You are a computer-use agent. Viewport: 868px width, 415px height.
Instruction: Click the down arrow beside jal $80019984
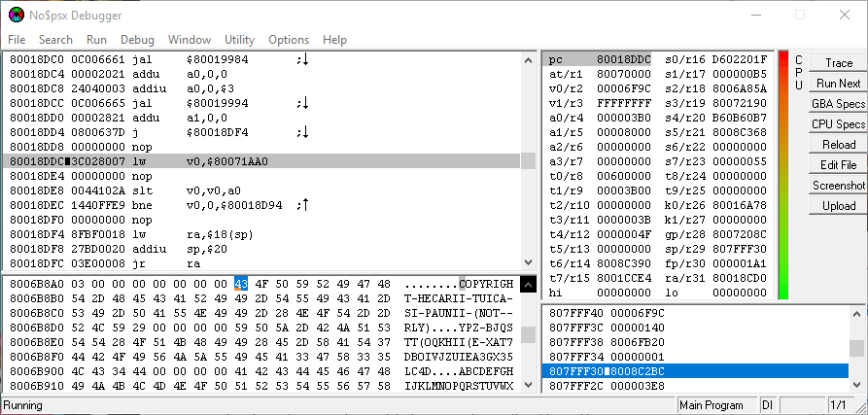[x=303, y=60]
